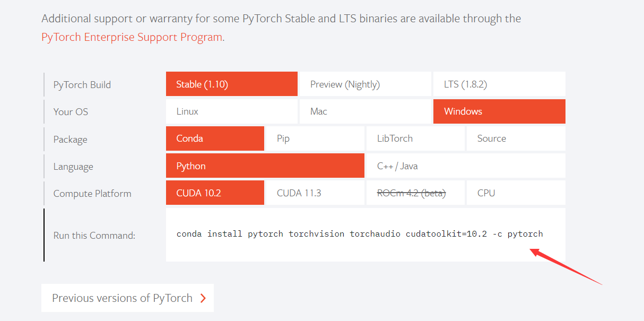Viewport: 644px width, 321px height.
Task: Choose the LibTorch package option
Action: coord(415,138)
